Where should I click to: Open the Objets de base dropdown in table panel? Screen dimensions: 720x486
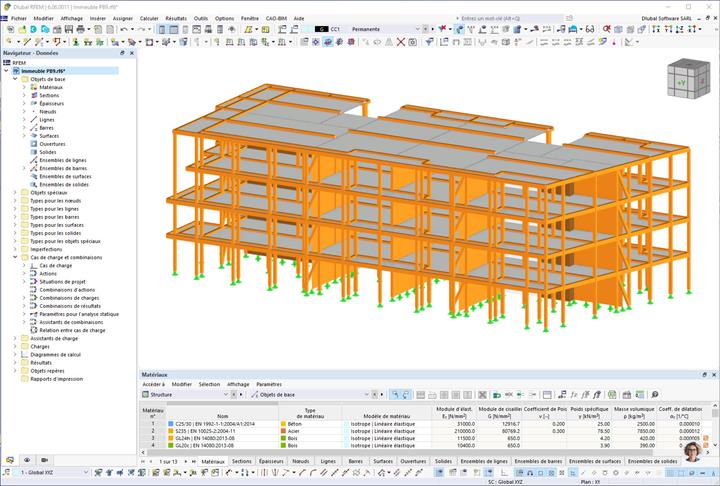[x=366, y=395]
